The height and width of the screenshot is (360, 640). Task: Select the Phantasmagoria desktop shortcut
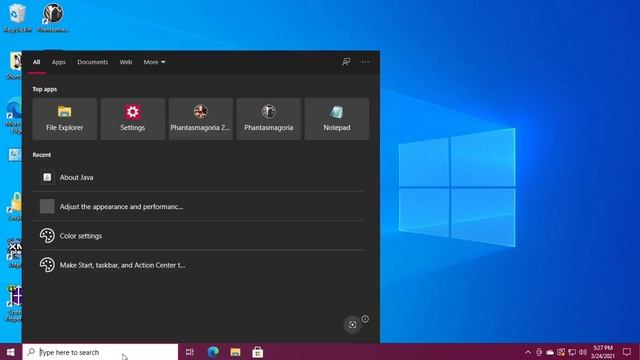pos(53,18)
